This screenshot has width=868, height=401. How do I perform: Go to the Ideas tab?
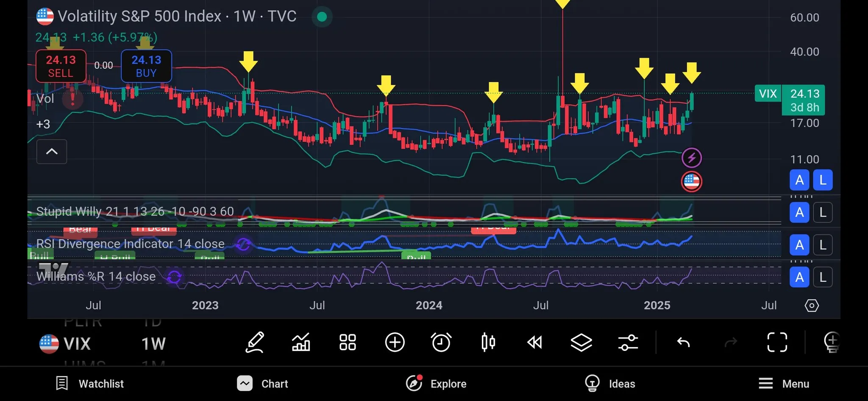tap(609, 384)
